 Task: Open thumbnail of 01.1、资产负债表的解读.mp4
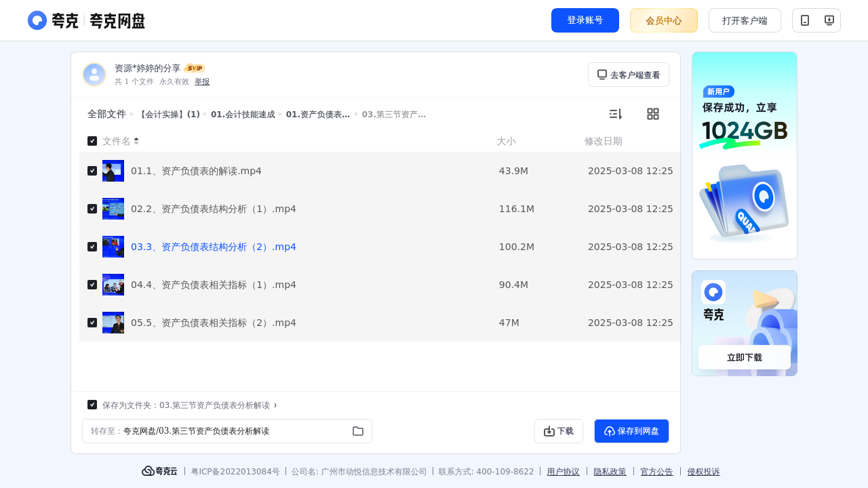(113, 171)
